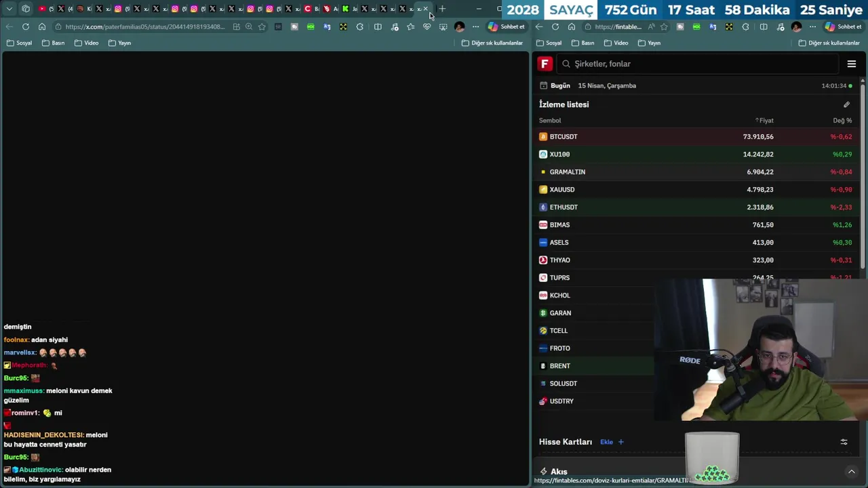Screen dimensions: 868x488
Task: Open the tab list chevron in left browser
Action: 9,9
